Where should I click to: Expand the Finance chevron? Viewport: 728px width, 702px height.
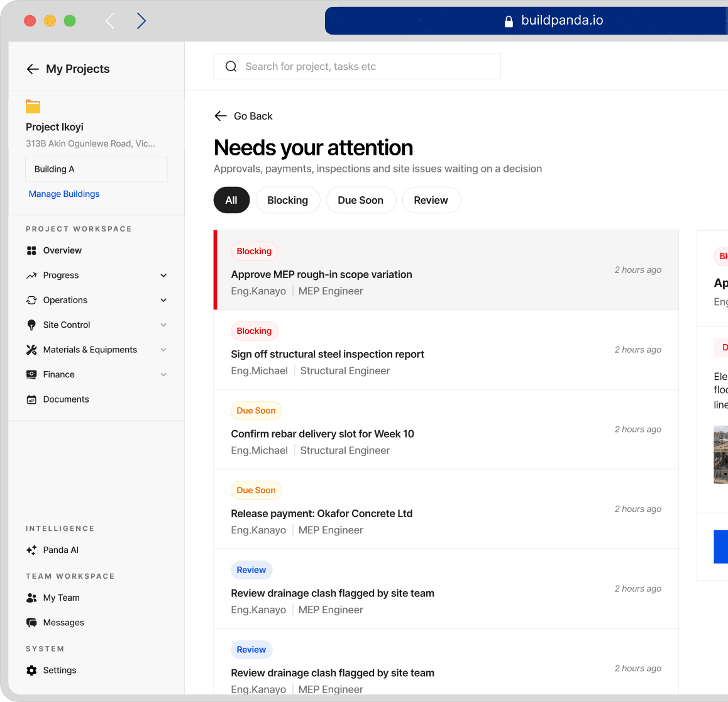pos(163,374)
